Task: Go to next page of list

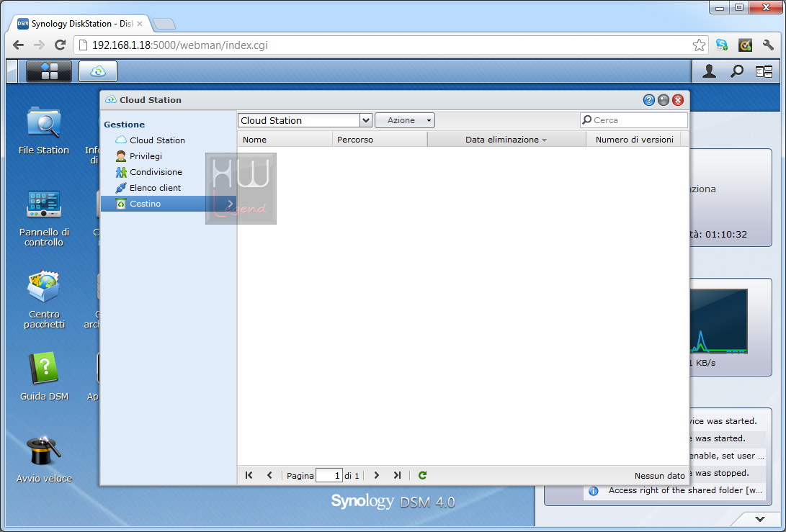Action: pos(377,475)
